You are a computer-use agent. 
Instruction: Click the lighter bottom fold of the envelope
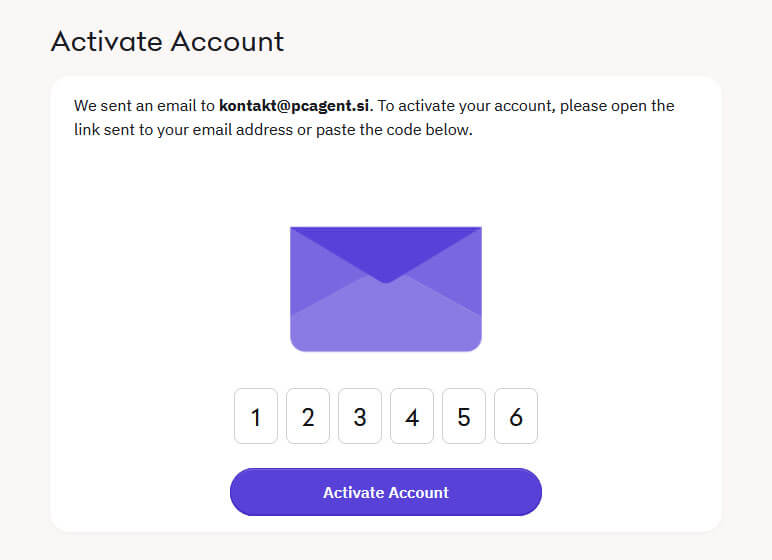386,325
